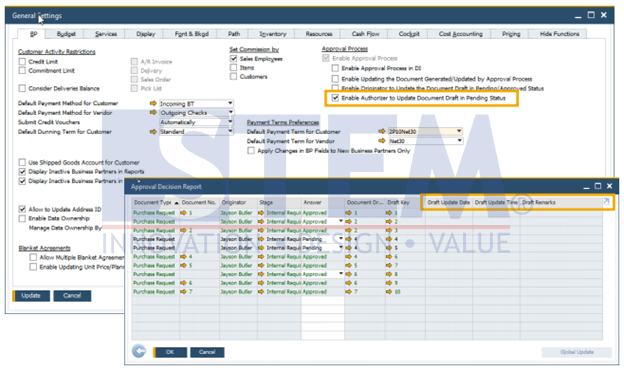Open link arrow for Draft Key 2
The image size is (624, 371).
tap(389, 222)
